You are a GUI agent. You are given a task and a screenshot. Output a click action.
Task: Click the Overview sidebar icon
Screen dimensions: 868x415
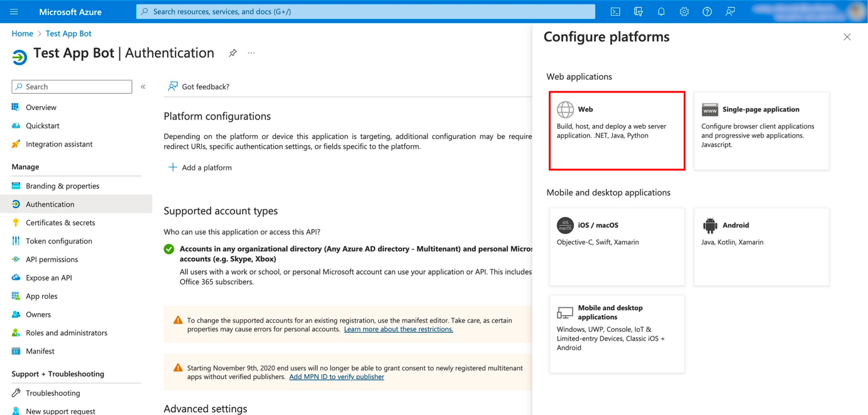[16, 108]
